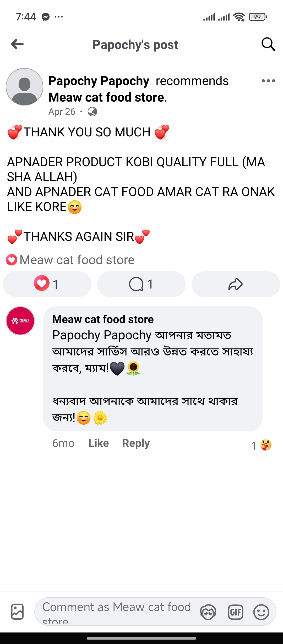Open the Comments bubble icon showing 1
This screenshot has height=644, width=283.
(x=141, y=284)
